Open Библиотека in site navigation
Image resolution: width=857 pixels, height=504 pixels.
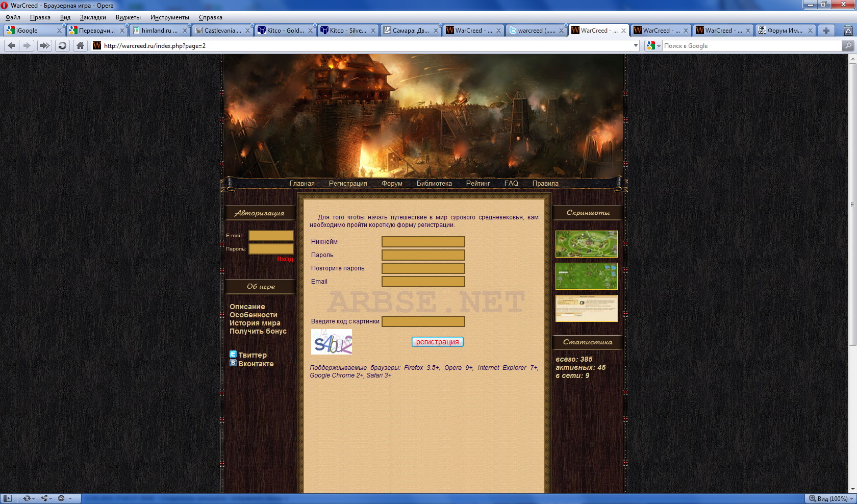434,183
